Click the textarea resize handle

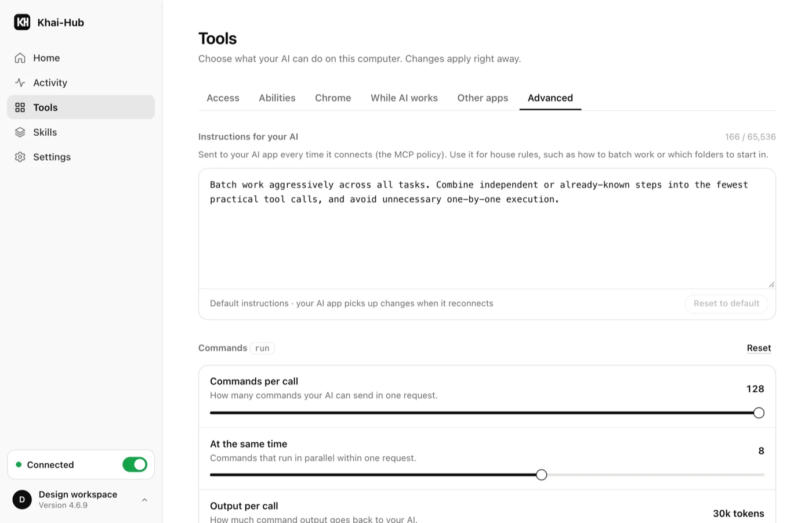771,284
